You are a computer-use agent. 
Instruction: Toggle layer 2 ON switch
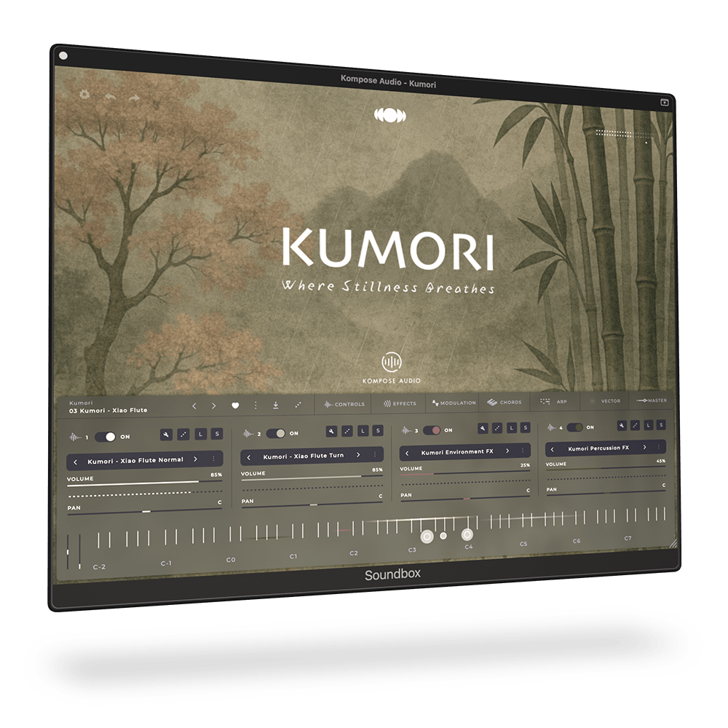tap(276, 434)
